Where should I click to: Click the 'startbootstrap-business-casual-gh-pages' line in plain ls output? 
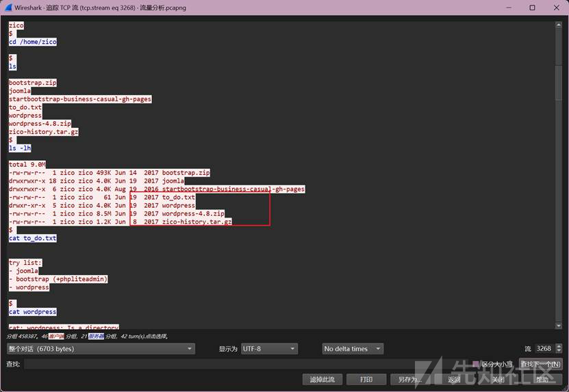(80, 99)
